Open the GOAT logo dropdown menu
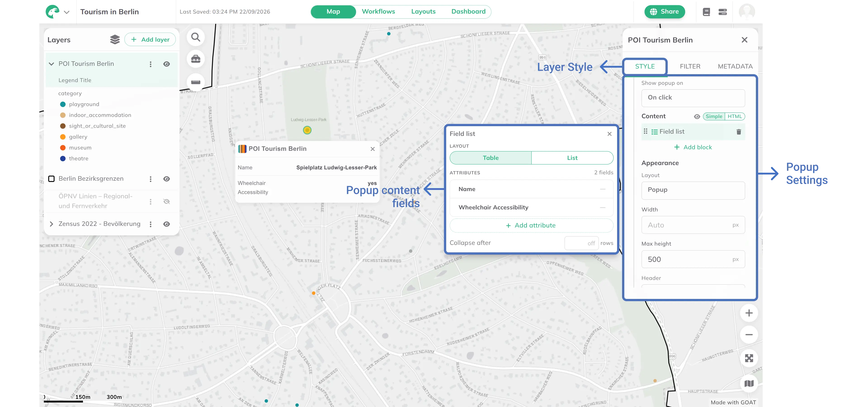Screen dimensions: 868x407 66,12
